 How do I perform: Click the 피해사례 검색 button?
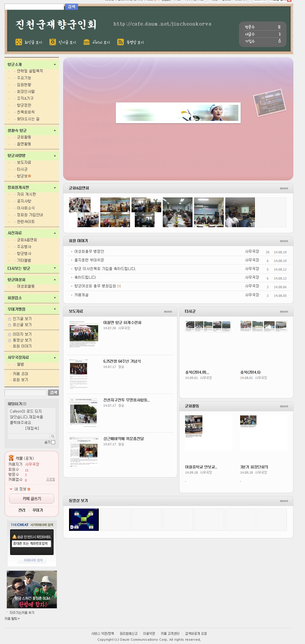[32, 560]
